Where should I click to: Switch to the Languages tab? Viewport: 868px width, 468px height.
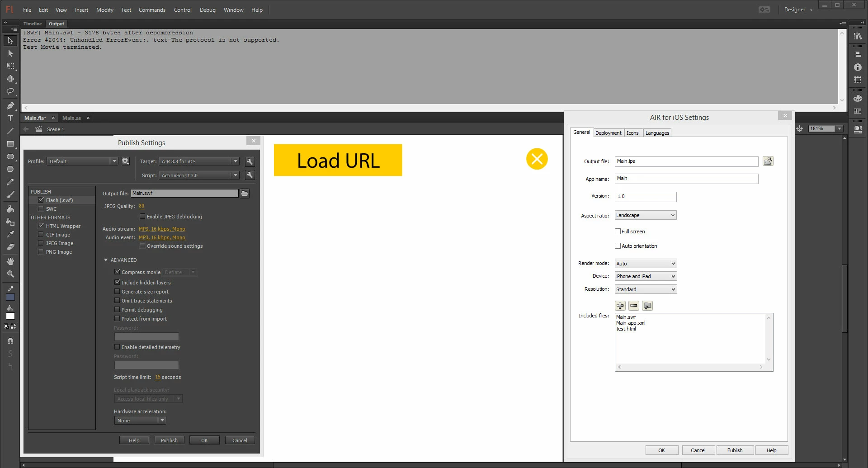pos(657,133)
